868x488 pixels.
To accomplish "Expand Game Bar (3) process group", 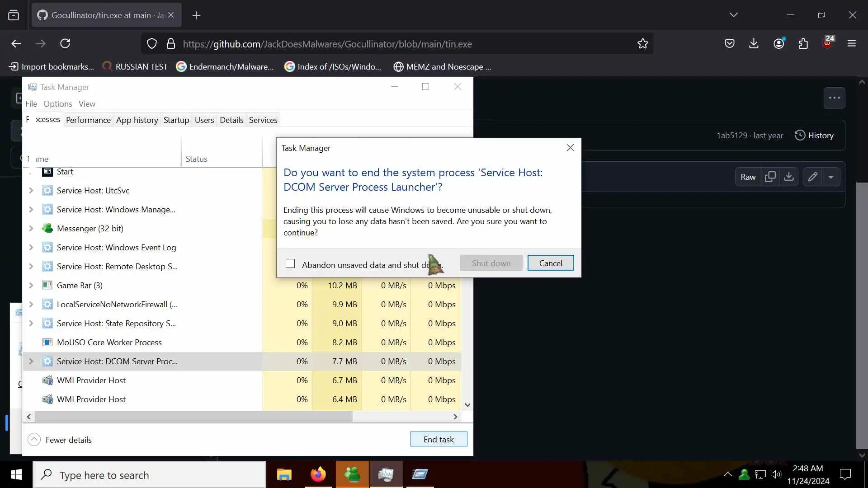I will 31,285.
